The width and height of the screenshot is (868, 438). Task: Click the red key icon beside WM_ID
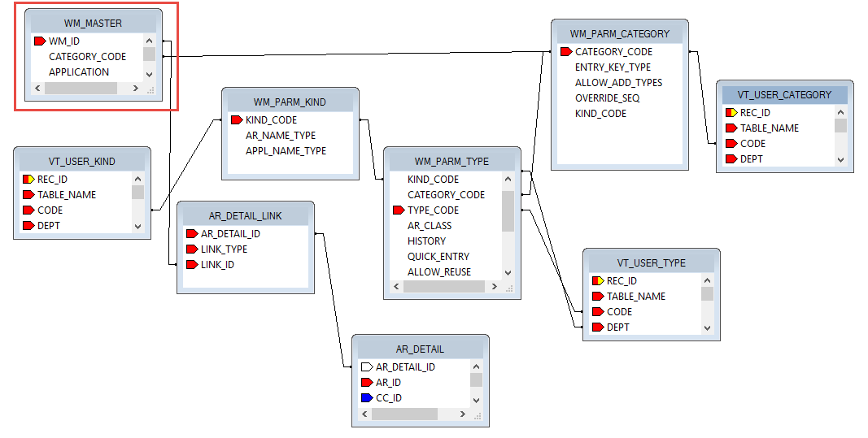(x=39, y=41)
